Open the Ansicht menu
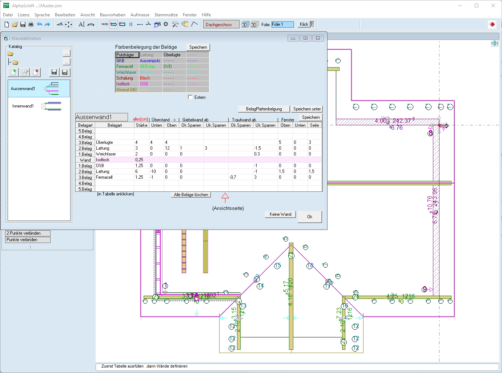 pos(87,15)
